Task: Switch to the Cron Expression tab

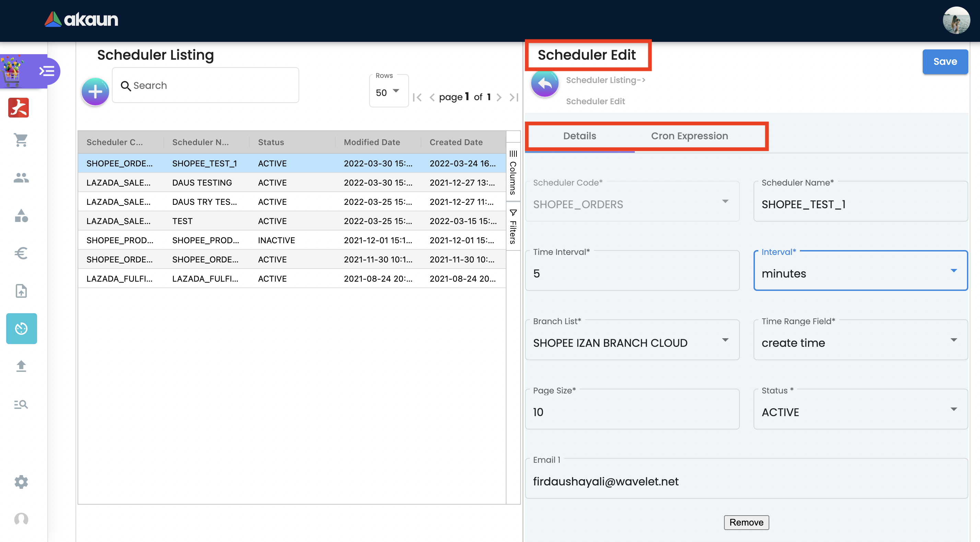Action: pyautogui.click(x=689, y=136)
